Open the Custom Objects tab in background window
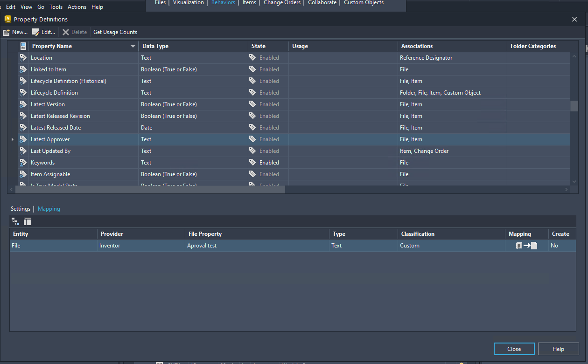The width and height of the screenshot is (588, 364). point(364,3)
